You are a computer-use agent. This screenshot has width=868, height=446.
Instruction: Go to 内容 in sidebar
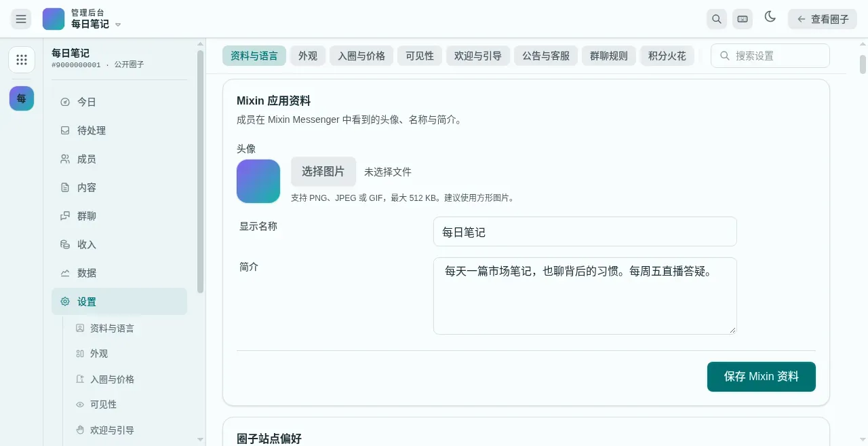coord(119,187)
